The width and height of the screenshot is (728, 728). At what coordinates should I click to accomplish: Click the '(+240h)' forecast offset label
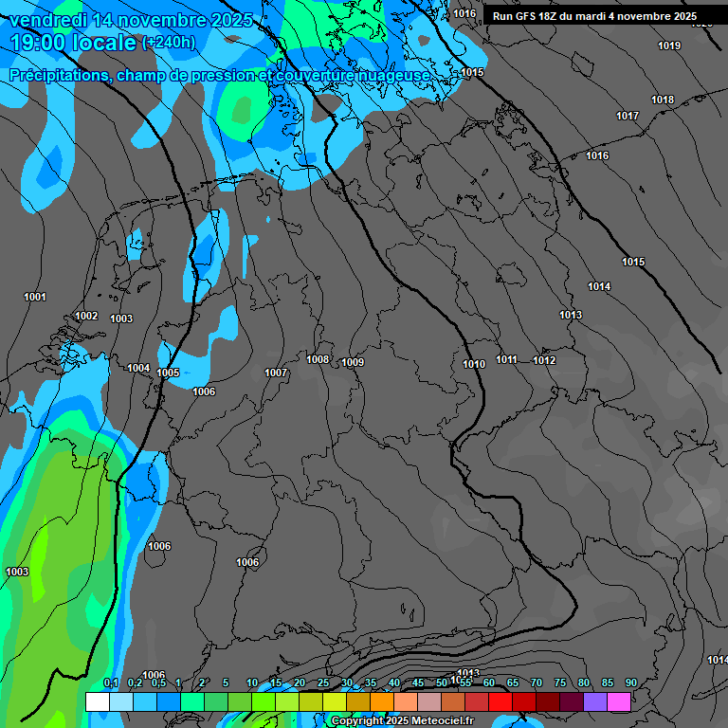(169, 43)
